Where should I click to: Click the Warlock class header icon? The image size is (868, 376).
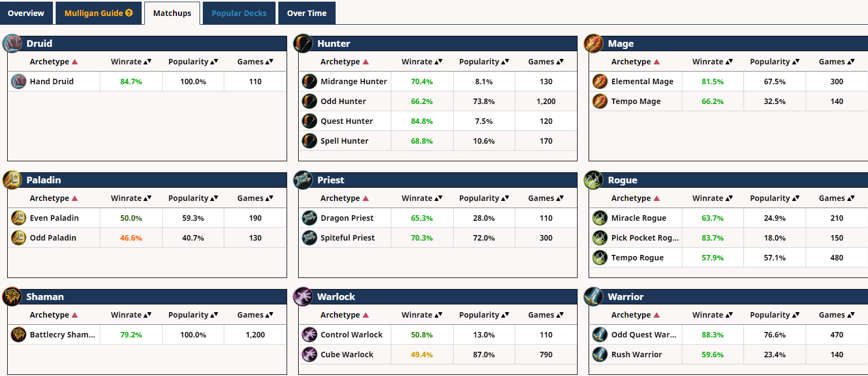(x=303, y=297)
